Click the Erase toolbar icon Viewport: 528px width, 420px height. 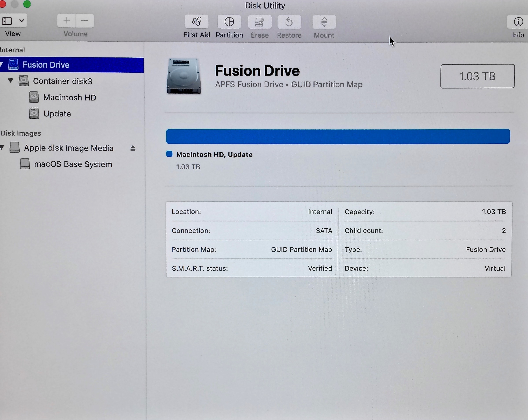259,22
